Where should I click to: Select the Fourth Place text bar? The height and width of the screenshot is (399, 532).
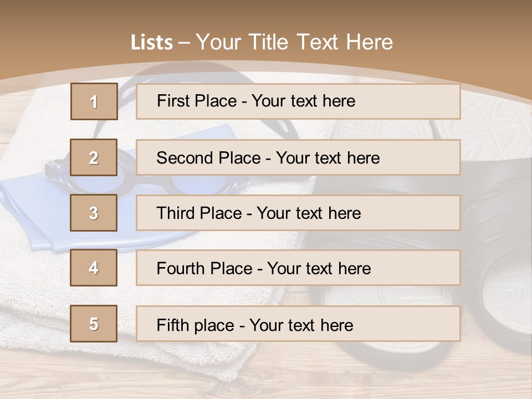click(298, 268)
